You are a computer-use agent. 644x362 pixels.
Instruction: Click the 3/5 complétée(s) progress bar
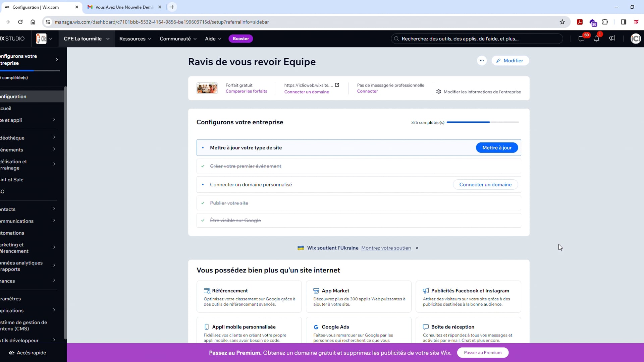(x=483, y=122)
